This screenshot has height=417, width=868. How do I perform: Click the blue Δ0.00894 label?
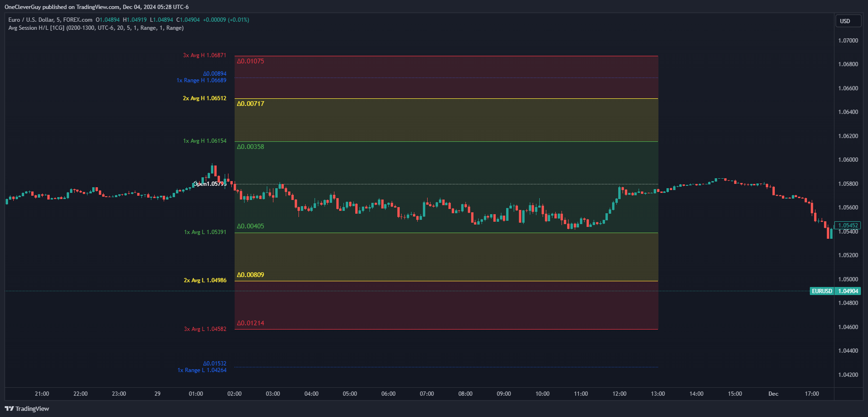pyautogui.click(x=215, y=74)
